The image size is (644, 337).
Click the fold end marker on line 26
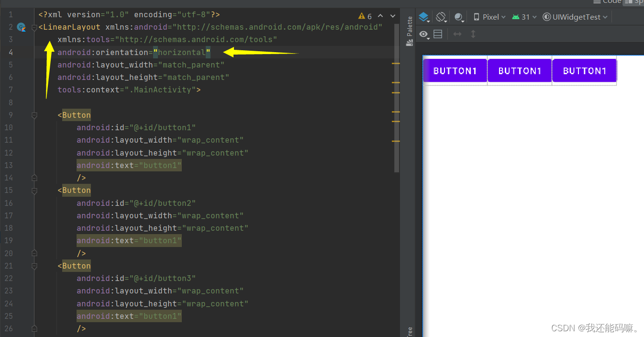pyautogui.click(x=34, y=329)
